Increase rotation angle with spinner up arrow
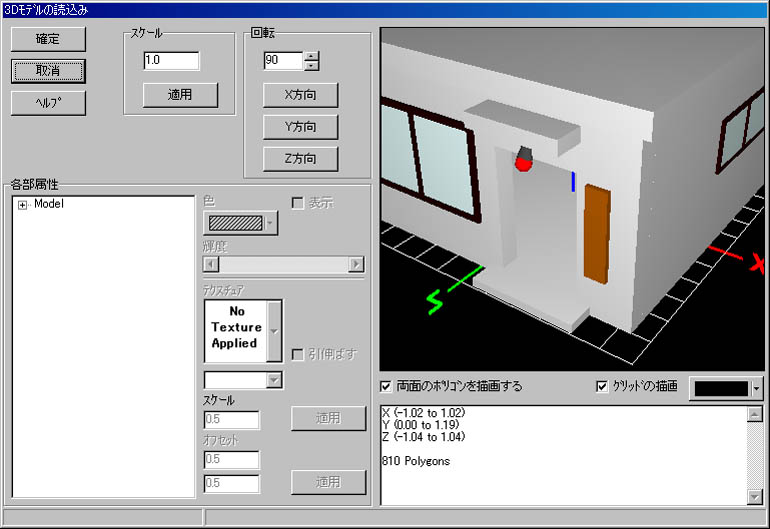This screenshot has height=529, width=770. (311, 56)
